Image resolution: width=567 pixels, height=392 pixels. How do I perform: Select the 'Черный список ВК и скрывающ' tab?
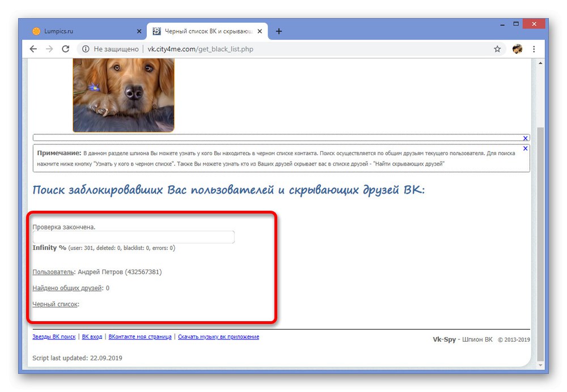point(207,31)
